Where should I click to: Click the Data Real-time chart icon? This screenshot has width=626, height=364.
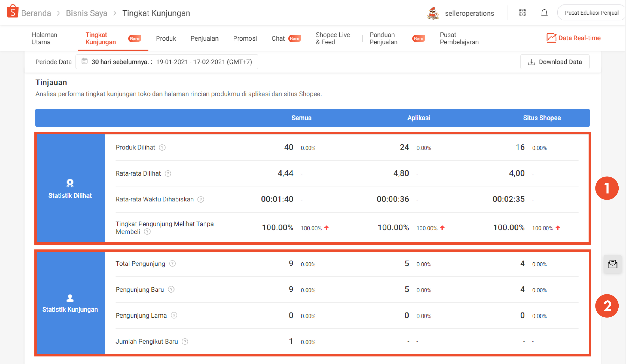(551, 38)
